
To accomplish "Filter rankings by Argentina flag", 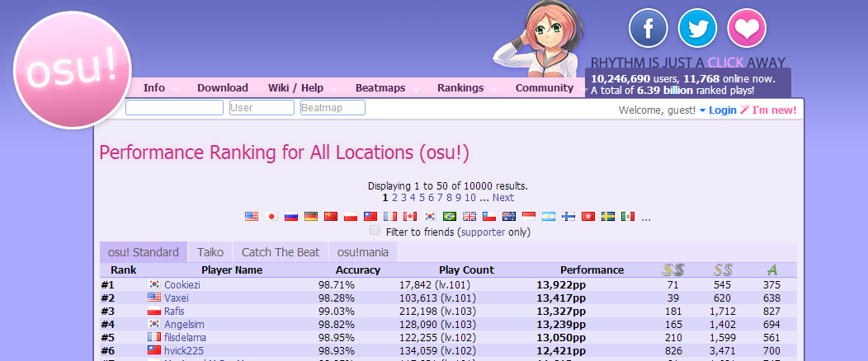I will pyautogui.click(x=549, y=217).
